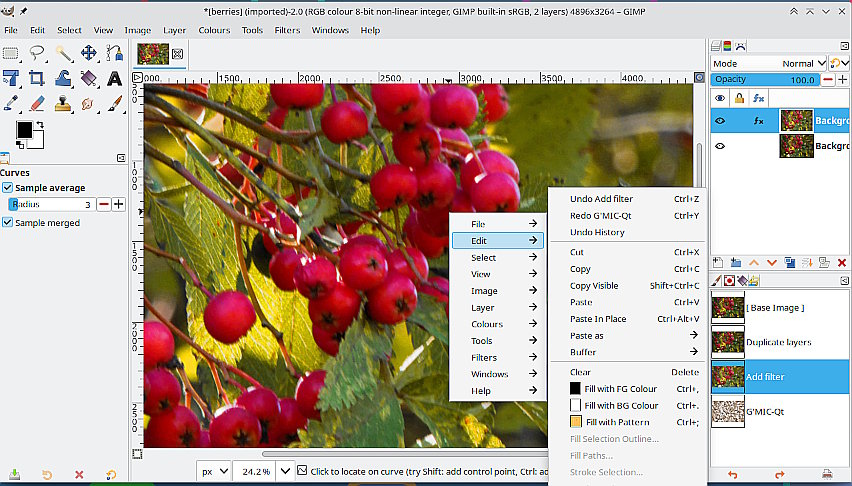
Task: Open the Filters menu in the menu bar
Action: pos(287,30)
